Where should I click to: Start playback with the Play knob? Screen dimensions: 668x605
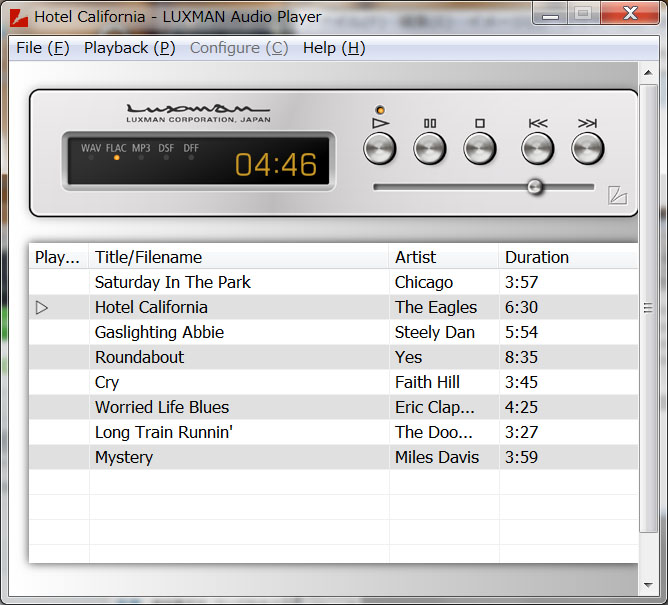click(380, 148)
